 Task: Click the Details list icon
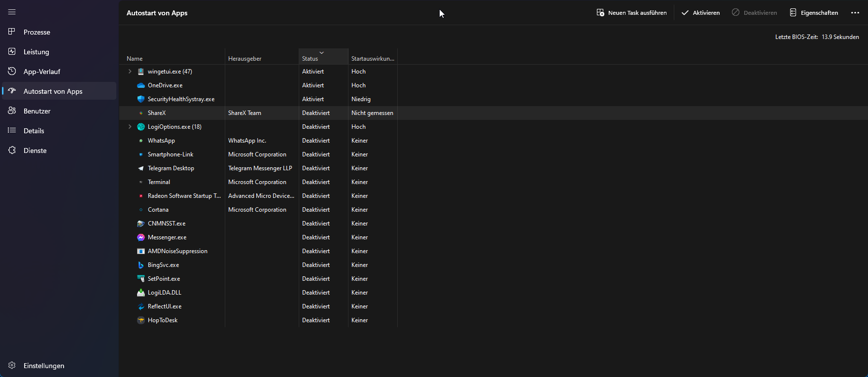click(x=12, y=130)
